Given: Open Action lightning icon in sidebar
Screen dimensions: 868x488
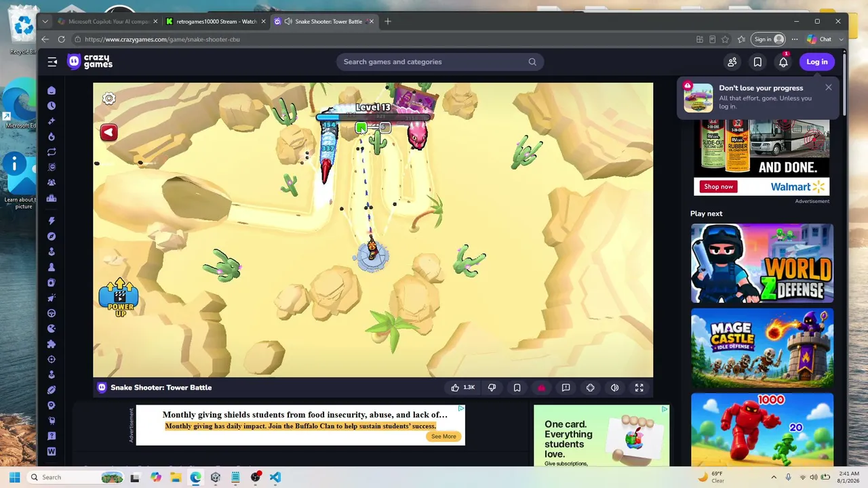Looking at the screenshot, I should click(52, 221).
